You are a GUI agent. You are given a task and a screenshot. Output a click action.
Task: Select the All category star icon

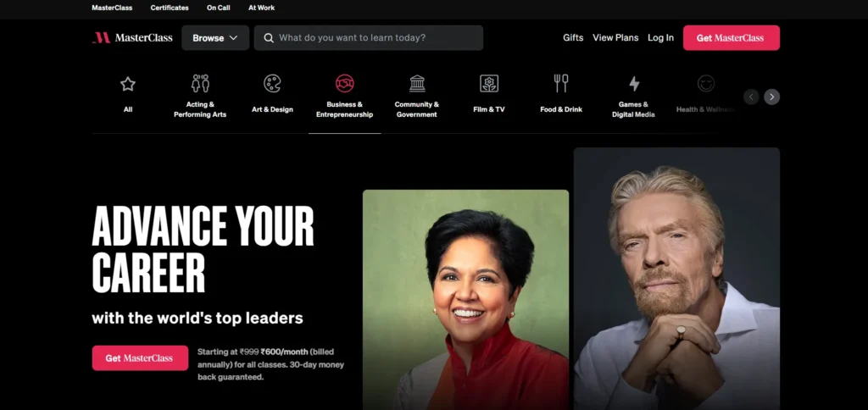pos(128,84)
